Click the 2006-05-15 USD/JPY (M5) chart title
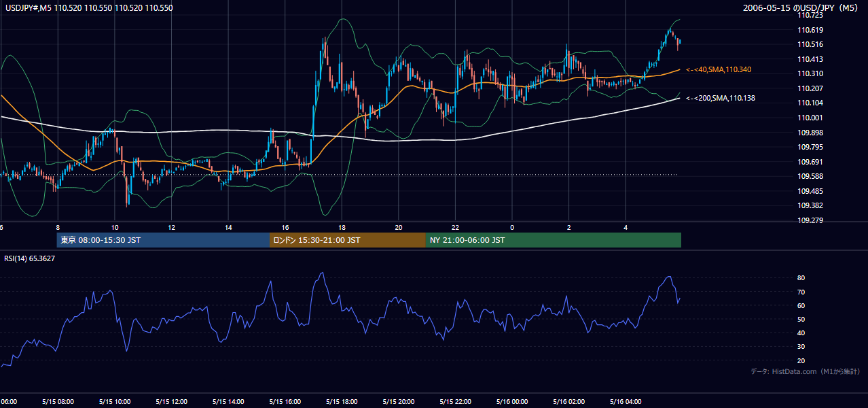The image size is (868, 408). pos(801,8)
